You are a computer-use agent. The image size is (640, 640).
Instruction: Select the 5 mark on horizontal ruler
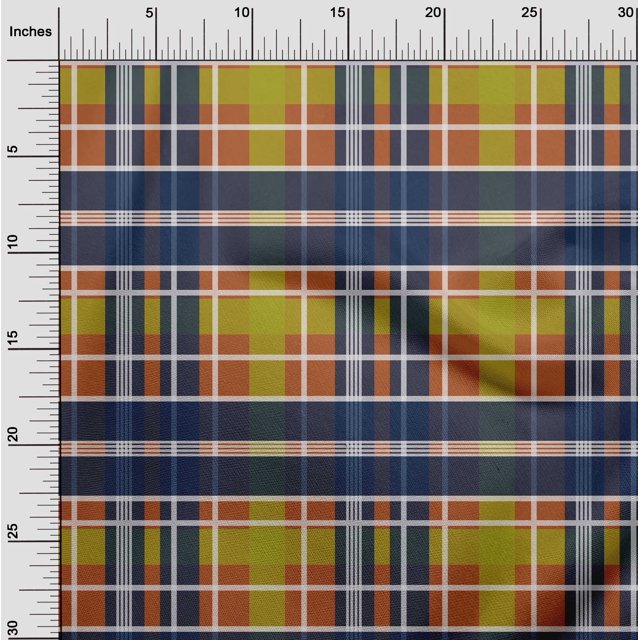149,13
